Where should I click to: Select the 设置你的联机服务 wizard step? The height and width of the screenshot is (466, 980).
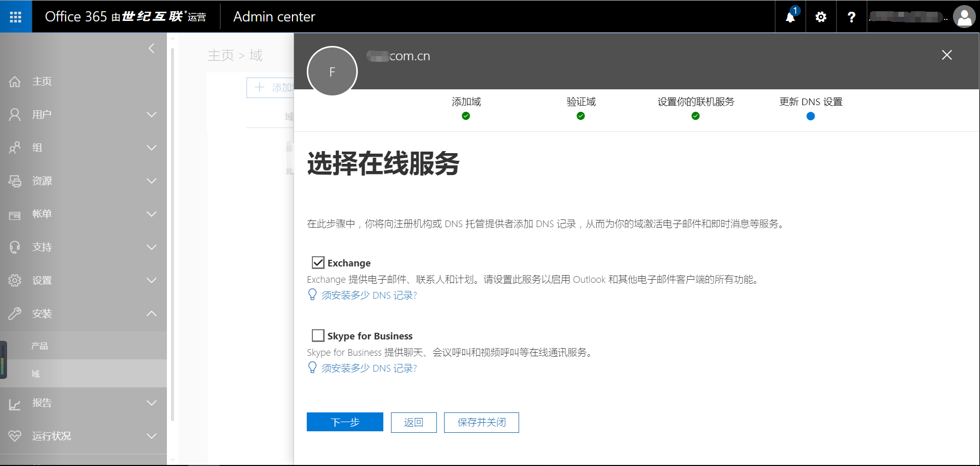click(696, 102)
